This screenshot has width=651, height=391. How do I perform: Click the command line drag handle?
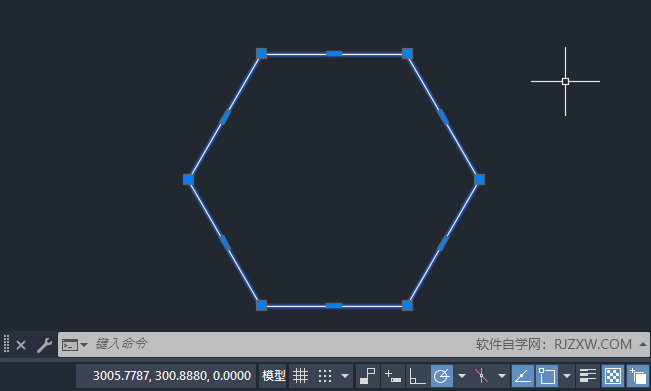coord(6,344)
